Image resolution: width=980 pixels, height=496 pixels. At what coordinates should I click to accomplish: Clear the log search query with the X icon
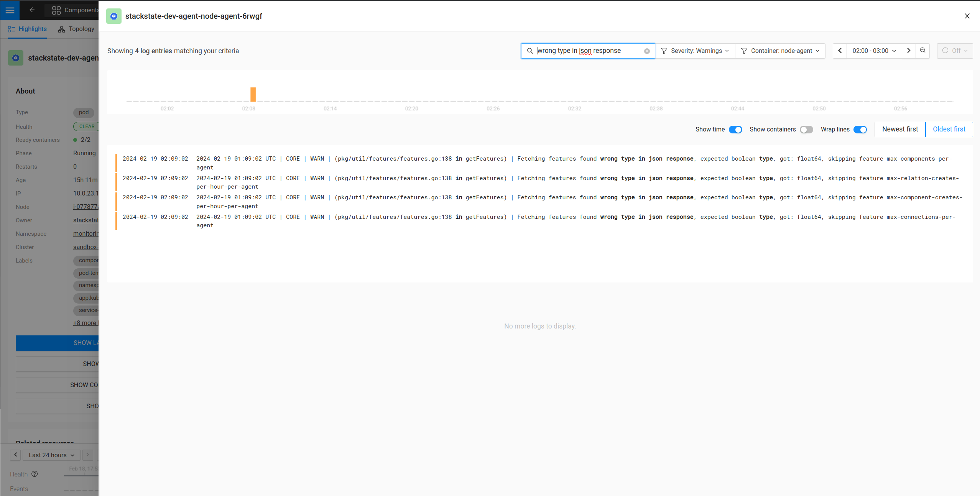pos(647,51)
